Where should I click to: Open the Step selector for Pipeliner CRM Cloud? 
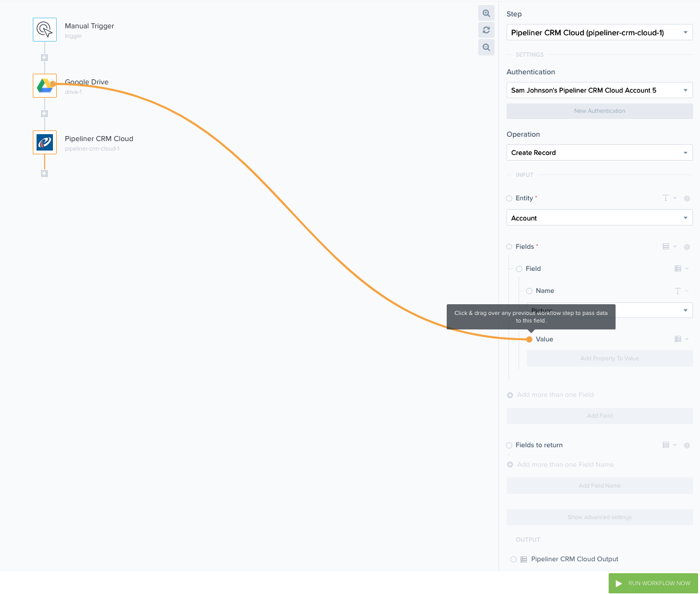599,32
